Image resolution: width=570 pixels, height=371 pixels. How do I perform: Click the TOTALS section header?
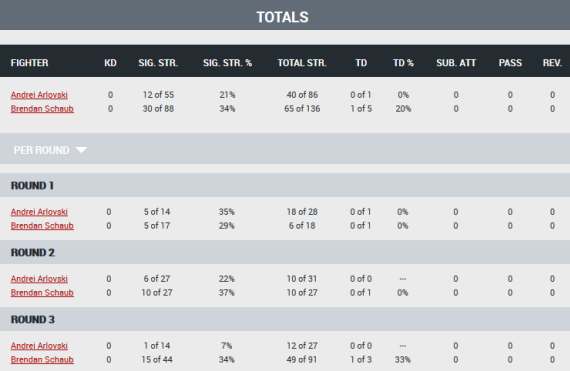tap(282, 17)
